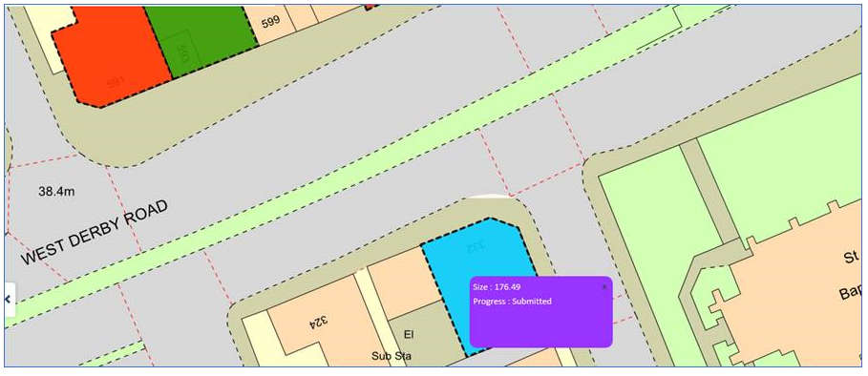Click the 38.4m spot height label
The height and width of the screenshot is (376, 868).
(56, 193)
